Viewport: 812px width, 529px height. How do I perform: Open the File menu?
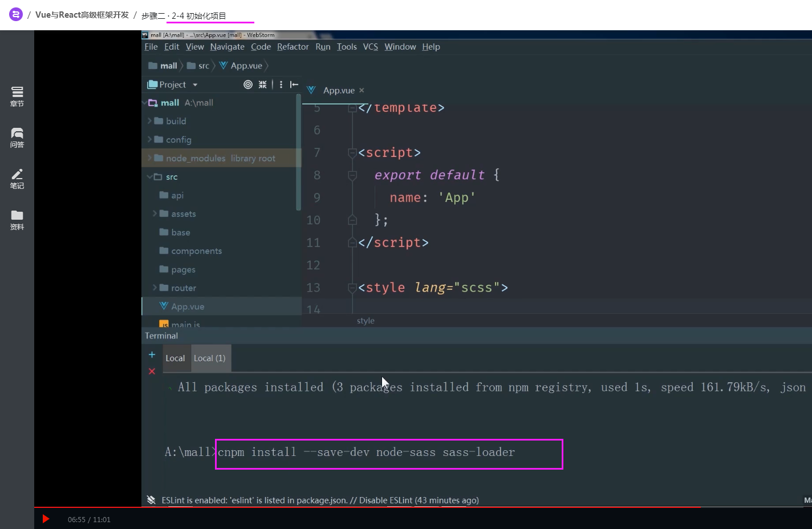[151, 47]
